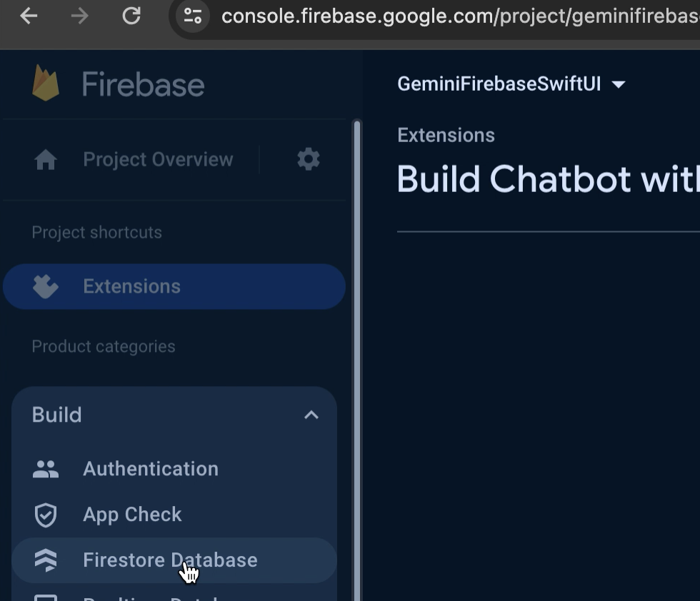This screenshot has width=700, height=601.
Task: Open the GeminiFirebaseSwiftUI project dropdown arrow
Action: tap(619, 84)
